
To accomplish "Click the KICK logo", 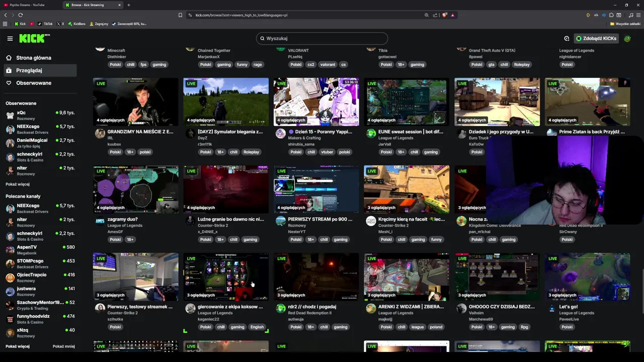I will pos(34,38).
